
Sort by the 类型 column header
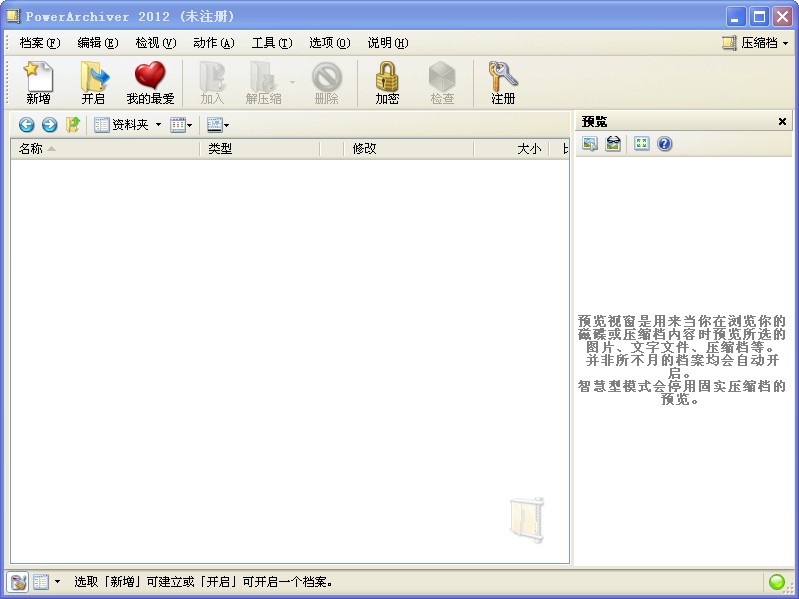(260, 149)
